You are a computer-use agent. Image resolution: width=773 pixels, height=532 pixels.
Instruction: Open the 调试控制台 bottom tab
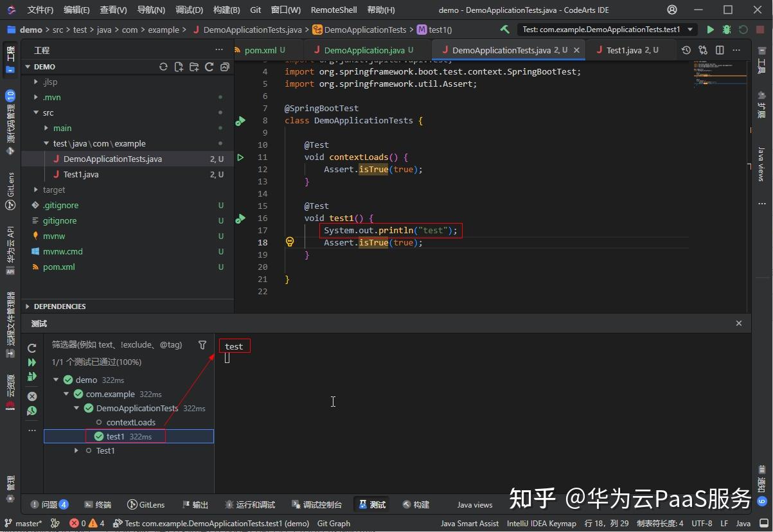click(317, 504)
